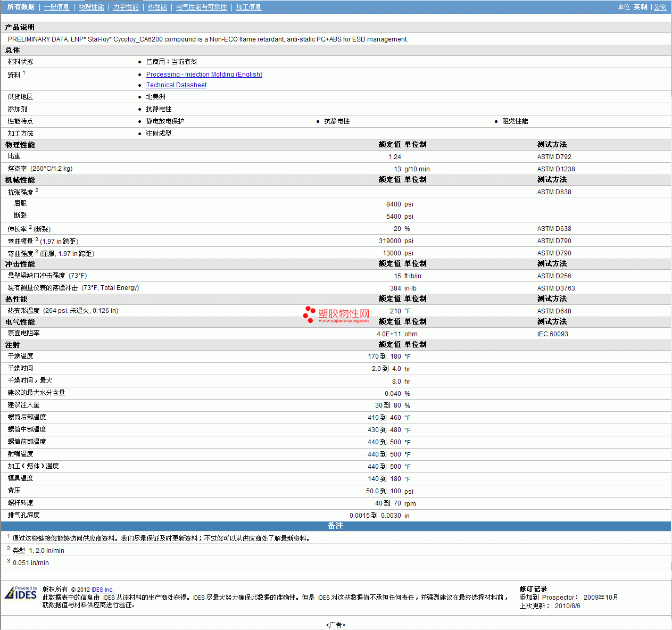Select the 210 heat deflection value
The height and width of the screenshot is (630, 672).
396,311
